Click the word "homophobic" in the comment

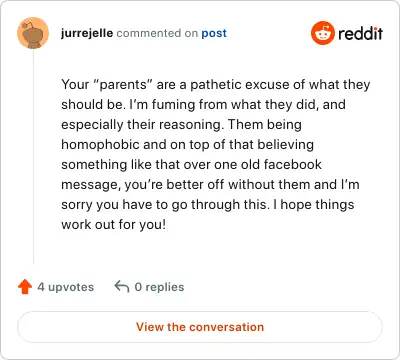pos(100,145)
